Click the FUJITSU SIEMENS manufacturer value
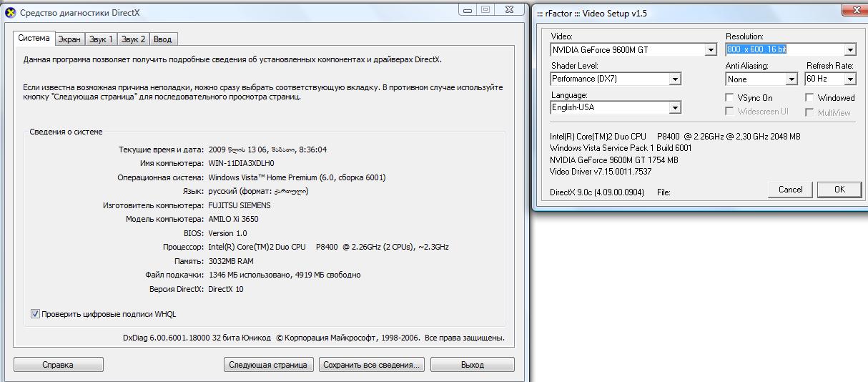The image size is (868, 382). (x=240, y=205)
